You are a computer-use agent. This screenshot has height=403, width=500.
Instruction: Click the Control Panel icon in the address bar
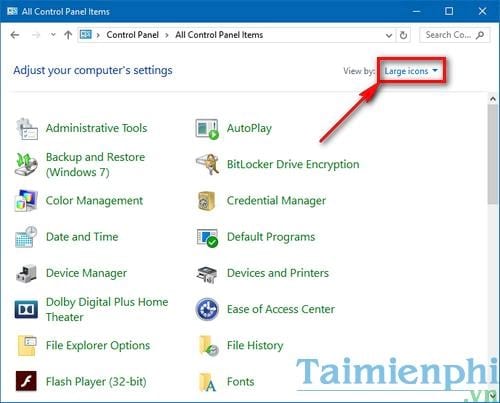[86, 35]
